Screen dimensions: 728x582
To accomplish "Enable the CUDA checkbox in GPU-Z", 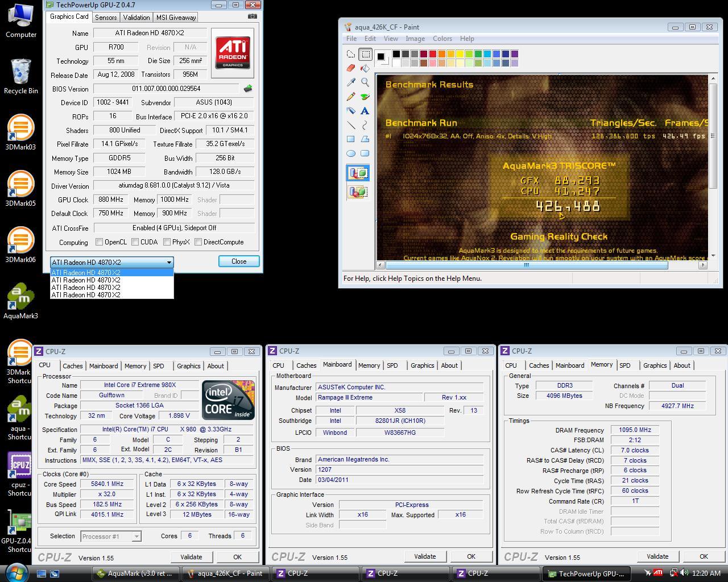I will pos(135,242).
